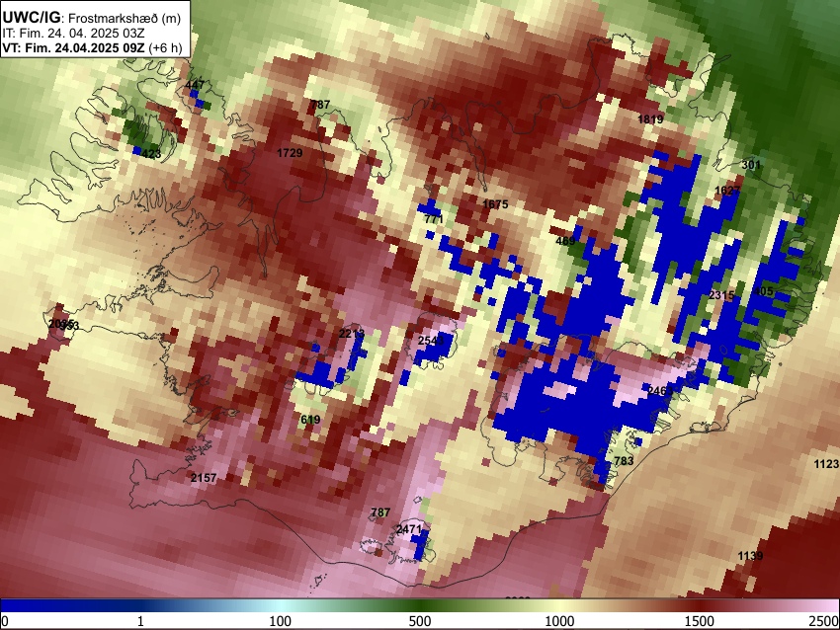Click the colour scale tick label 1000
Image resolution: width=840 pixels, height=630 pixels.
(x=559, y=621)
